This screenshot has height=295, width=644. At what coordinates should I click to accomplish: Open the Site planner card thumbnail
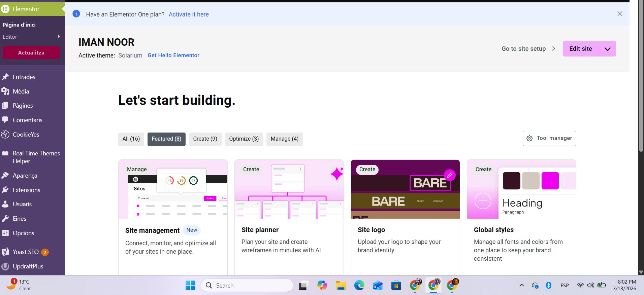pos(289,189)
